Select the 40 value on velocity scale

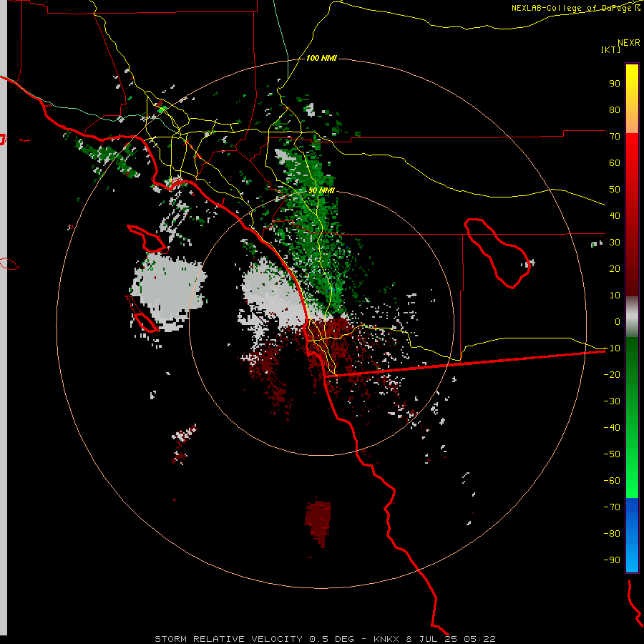coord(615,216)
